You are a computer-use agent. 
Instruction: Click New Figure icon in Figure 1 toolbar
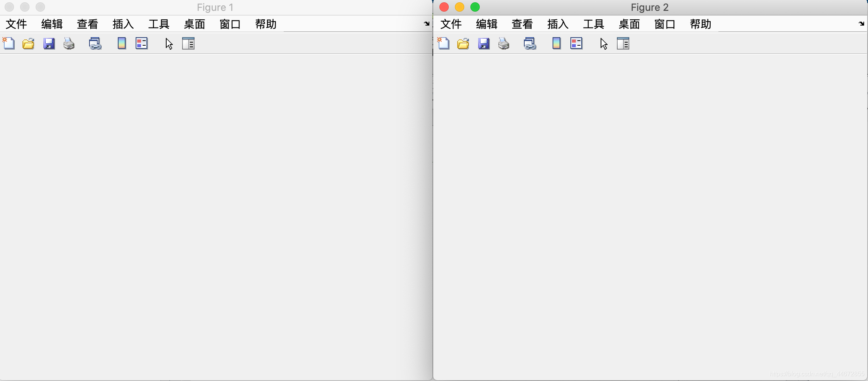[9, 43]
